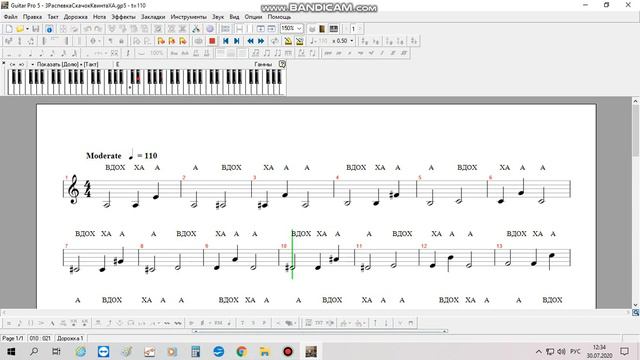Open Windows taskbar search
640x360 pixels.
[x=34, y=351]
